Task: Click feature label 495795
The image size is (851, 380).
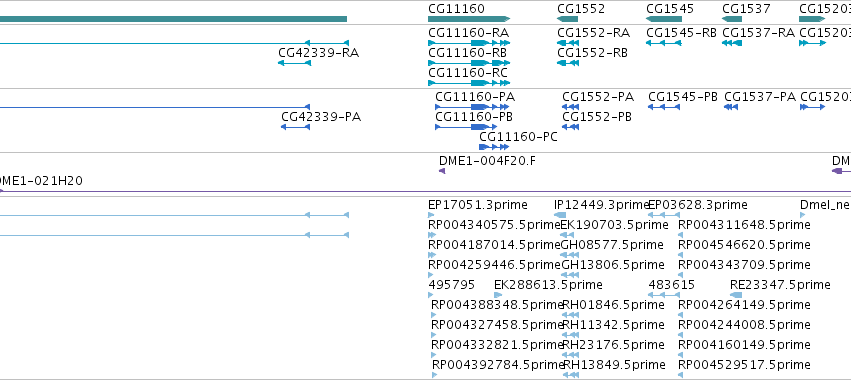Action: coord(452,285)
